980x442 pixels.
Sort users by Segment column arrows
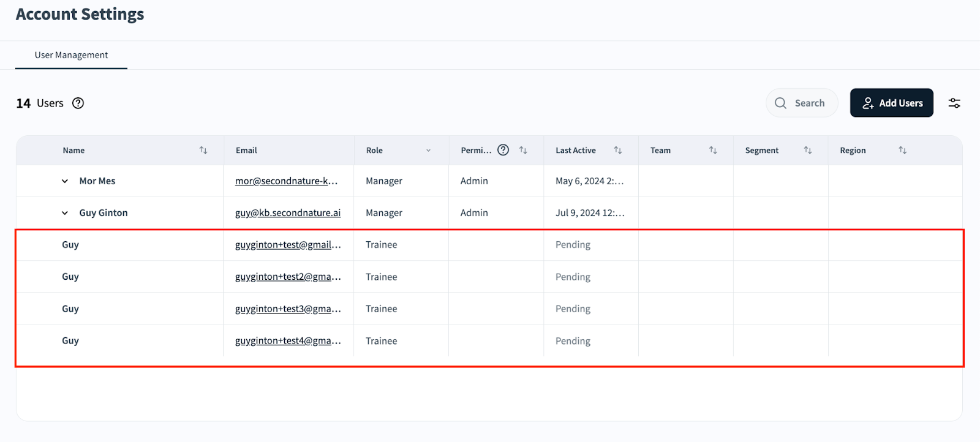[808, 151]
